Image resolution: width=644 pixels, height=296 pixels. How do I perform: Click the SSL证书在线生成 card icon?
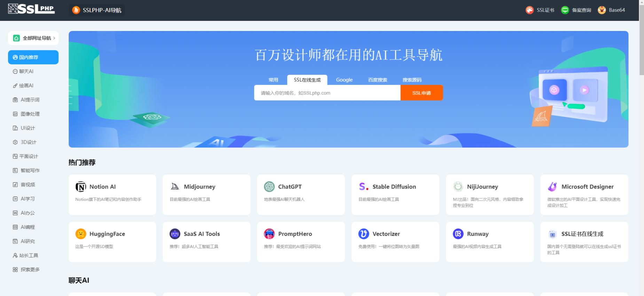click(552, 234)
